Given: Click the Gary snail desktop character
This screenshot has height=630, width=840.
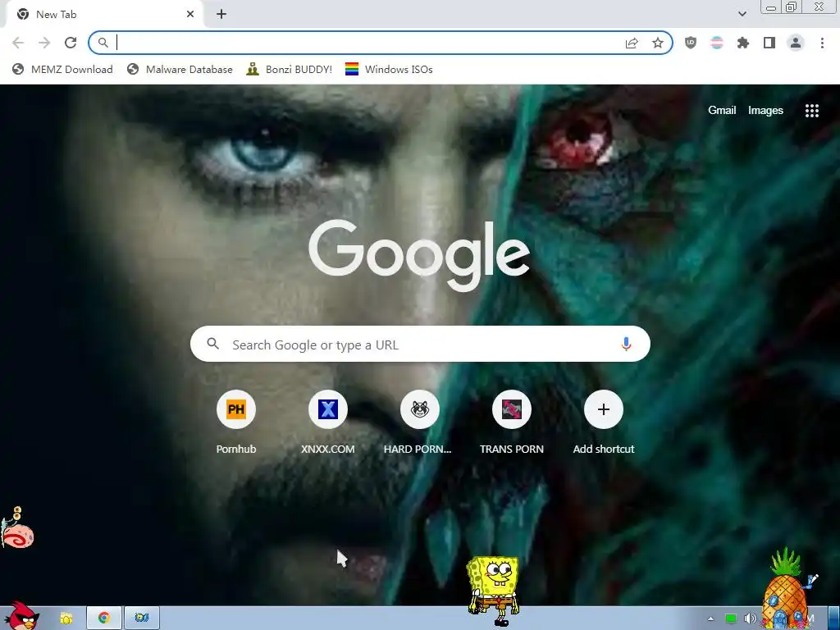Looking at the screenshot, I should point(17,528).
